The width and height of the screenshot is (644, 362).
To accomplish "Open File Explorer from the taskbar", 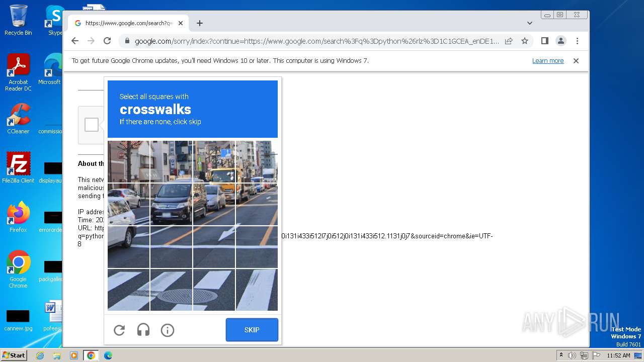I will [57, 355].
